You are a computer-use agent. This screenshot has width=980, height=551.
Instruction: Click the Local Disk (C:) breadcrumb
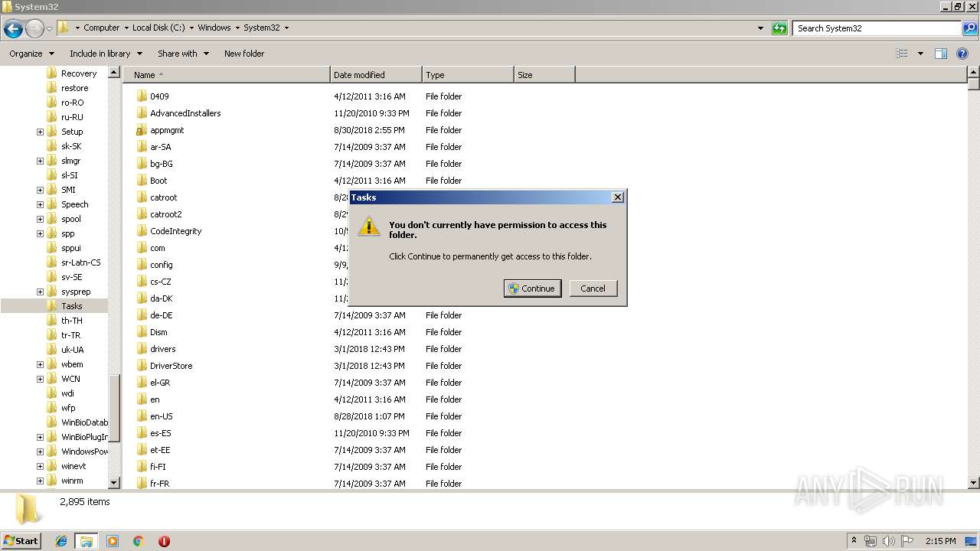point(158,28)
